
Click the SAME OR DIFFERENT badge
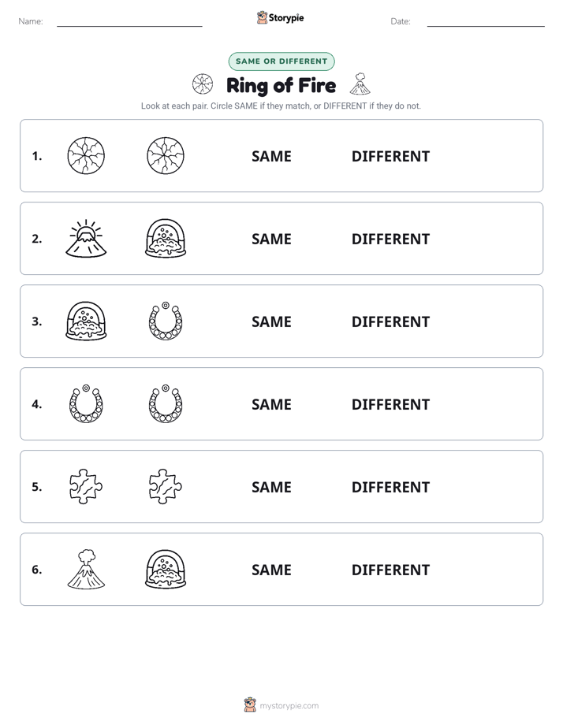(x=281, y=61)
